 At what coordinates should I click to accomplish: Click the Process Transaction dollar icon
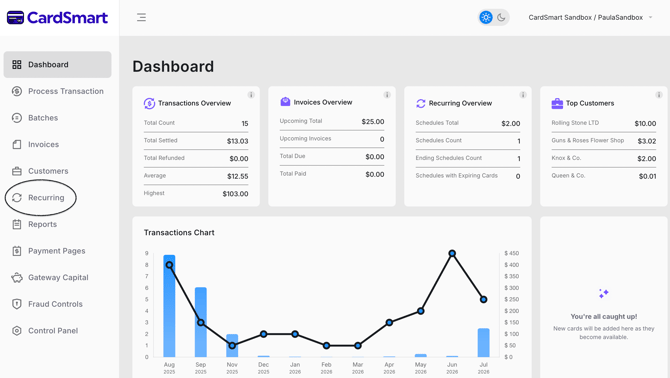point(17,91)
